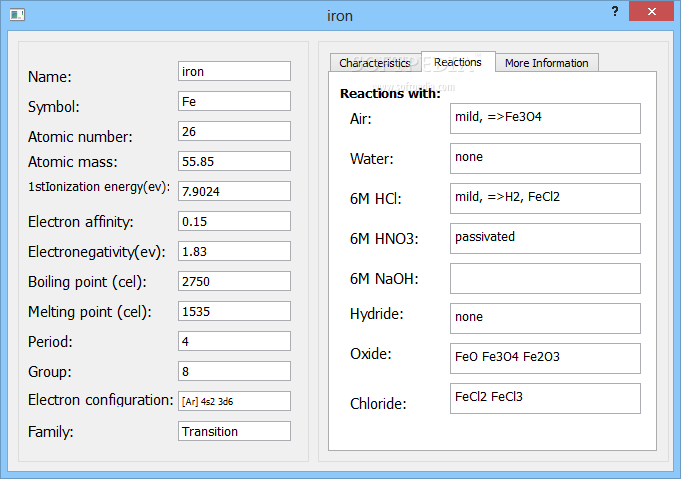Click the Chloride field with FeCl2 FeCl3
This screenshot has width=681, height=479.
point(545,398)
